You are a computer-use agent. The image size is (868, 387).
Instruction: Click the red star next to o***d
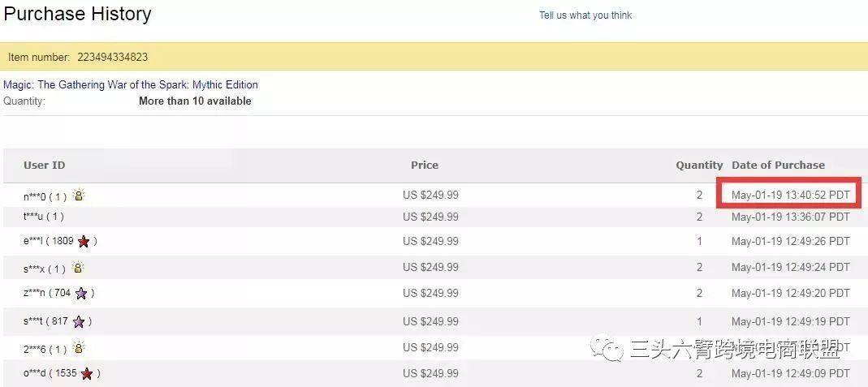[87, 374]
